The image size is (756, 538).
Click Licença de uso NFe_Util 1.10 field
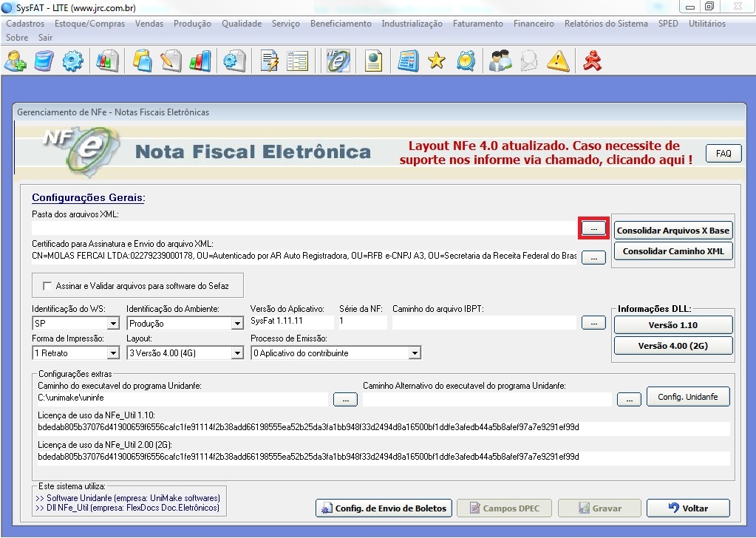[384, 428]
